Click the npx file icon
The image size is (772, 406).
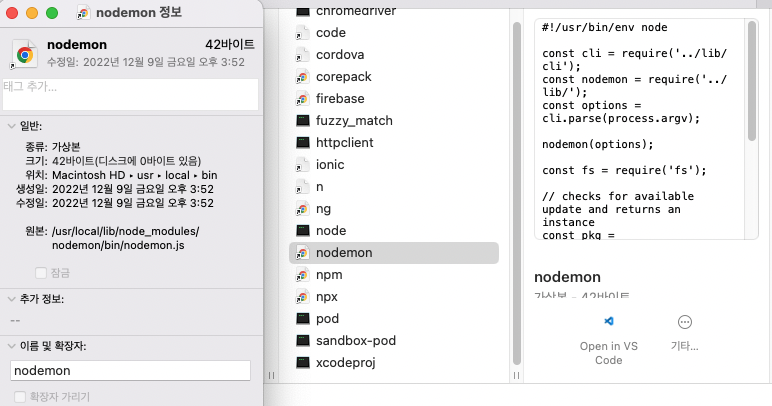point(302,297)
